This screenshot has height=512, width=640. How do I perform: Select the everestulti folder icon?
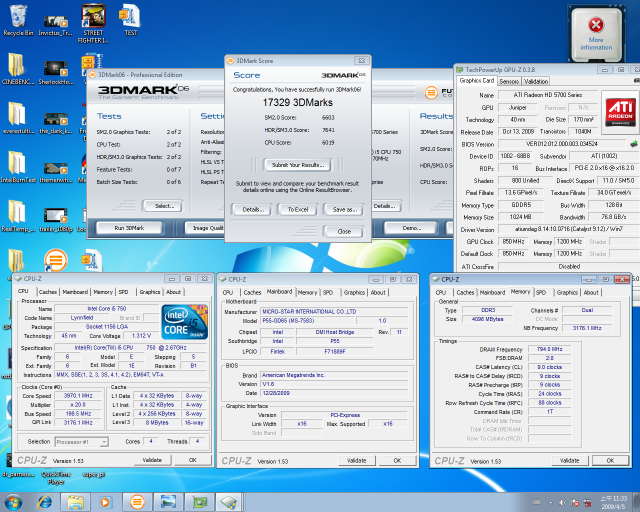click(x=18, y=118)
